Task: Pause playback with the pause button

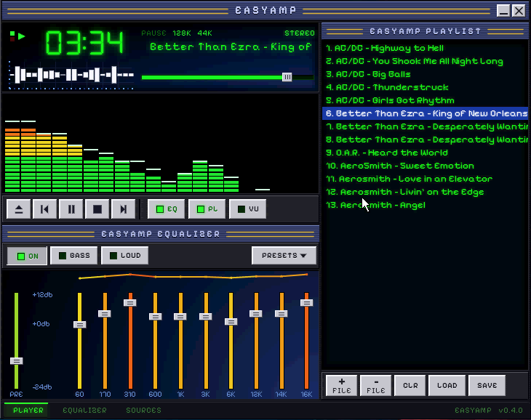Action: click(x=71, y=209)
